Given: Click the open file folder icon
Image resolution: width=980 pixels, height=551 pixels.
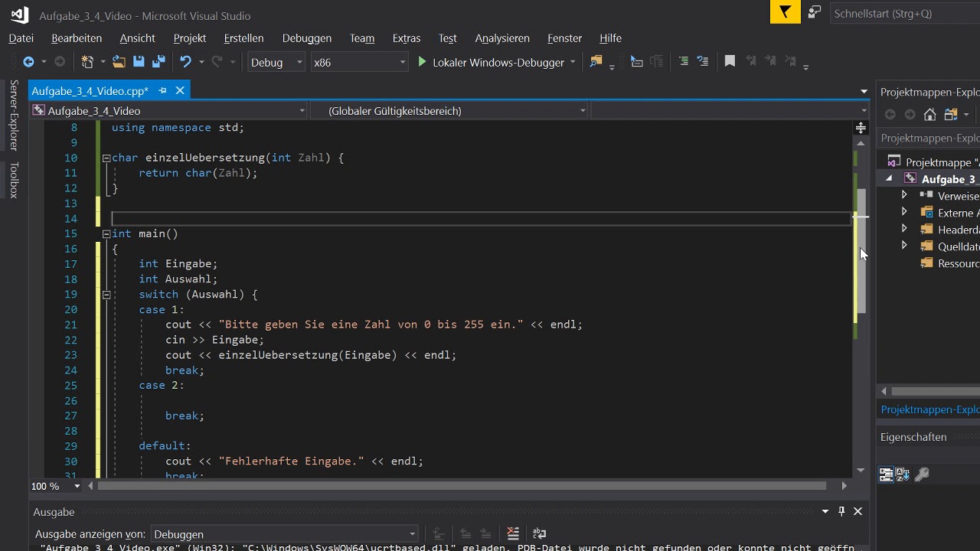Looking at the screenshot, I should [x=119, y=62].
